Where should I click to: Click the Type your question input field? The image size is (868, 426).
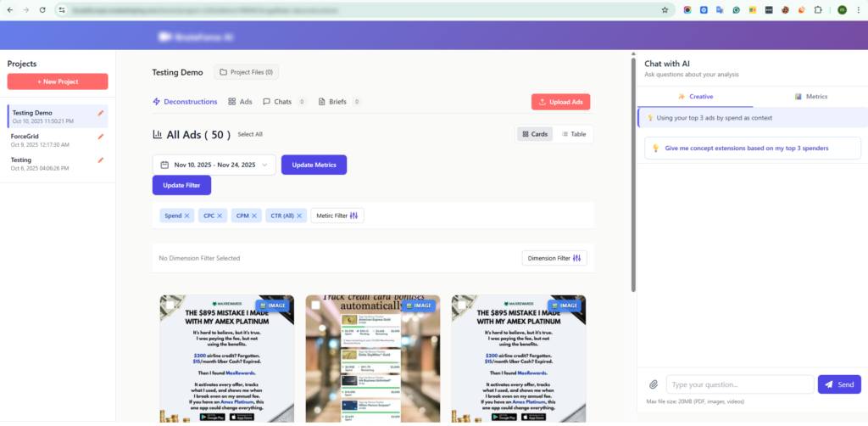click(739, 384)
